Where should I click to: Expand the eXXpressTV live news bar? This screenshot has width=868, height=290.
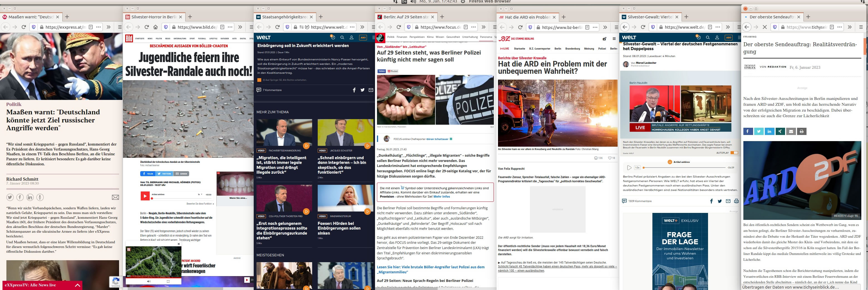78,285
